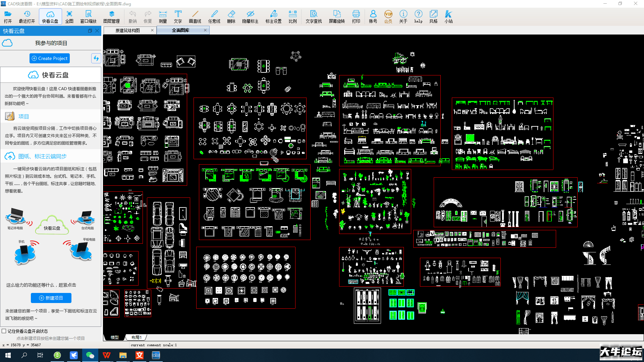The height and width of the screenshot is (362, 644).
Task: Toggle 隐藏标注 hide annotations
Action: click(x=250, y=16)
